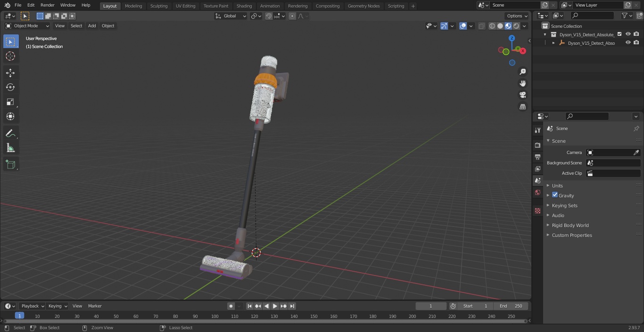The width and height of the screenshot is (644, 332).
Task: Open the Render menu
Action: (47, 5)
